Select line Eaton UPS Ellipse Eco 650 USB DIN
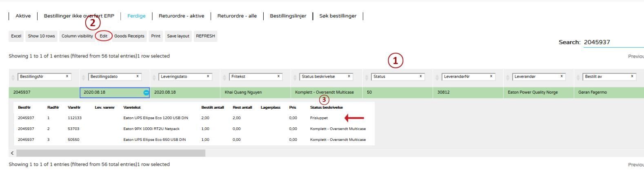Viewport: 644px width, 173px height. pos(154,140)
